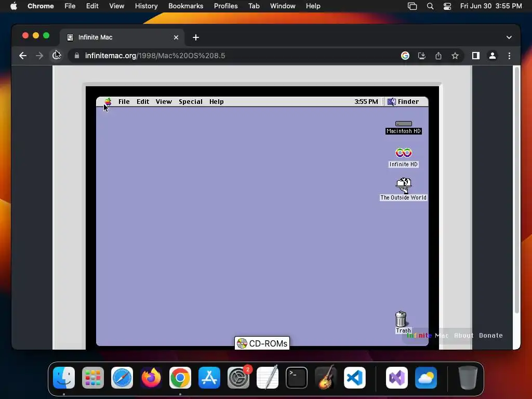The width and height of the screenshot is (532, 399).
Task: Open Spotlight search in menu bar
Action: click(x=430, y=6)
